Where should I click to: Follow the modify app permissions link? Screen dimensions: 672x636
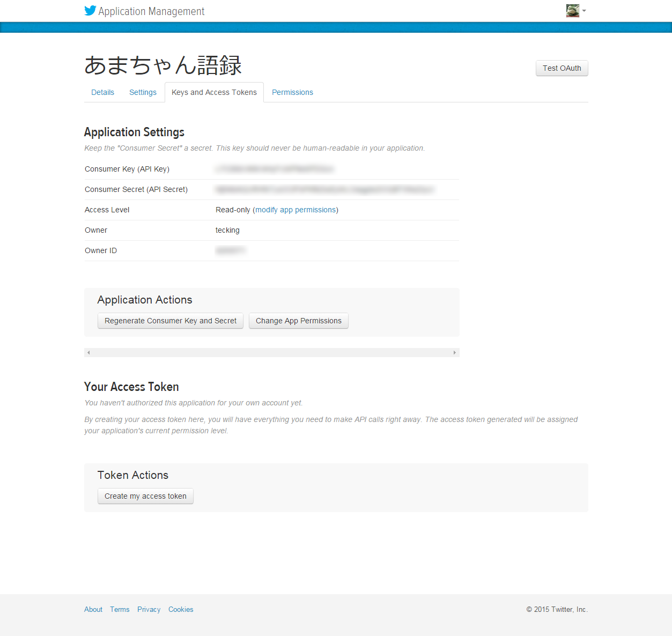point(296,210)
